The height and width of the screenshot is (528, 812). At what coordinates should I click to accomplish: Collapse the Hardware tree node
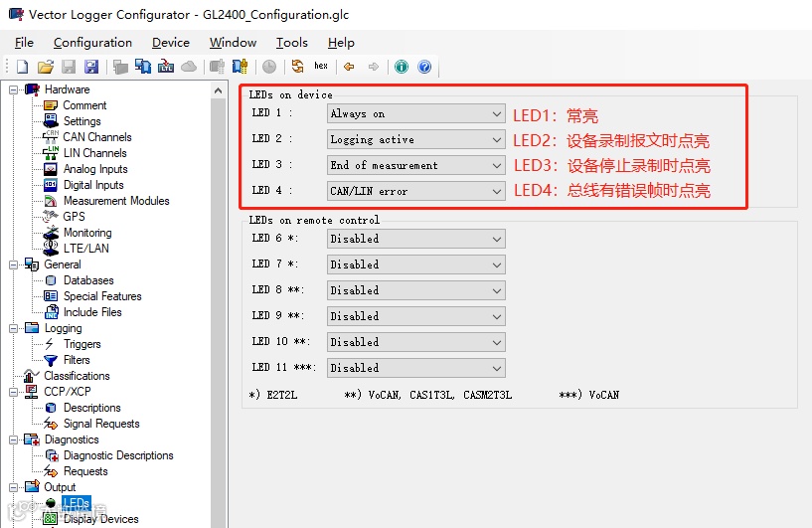coord(14,89)
